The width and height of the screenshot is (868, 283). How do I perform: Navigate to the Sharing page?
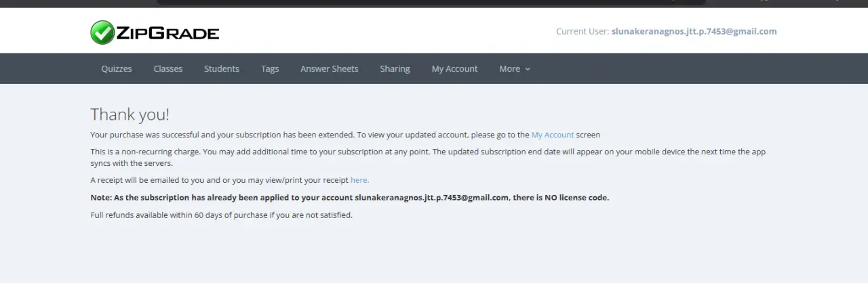[x=395, y=68]
